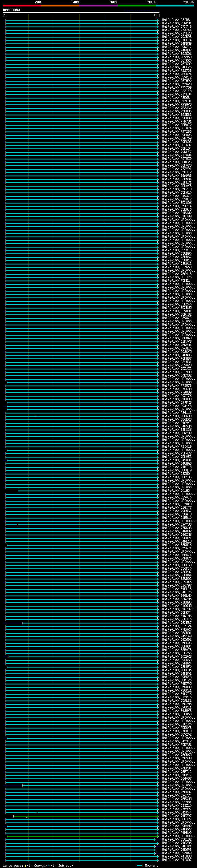Screen dimensions: 197x868
Task: Select label UniRef100_B4FBM9
Action: pyautogui.click(x=177, y=43)
